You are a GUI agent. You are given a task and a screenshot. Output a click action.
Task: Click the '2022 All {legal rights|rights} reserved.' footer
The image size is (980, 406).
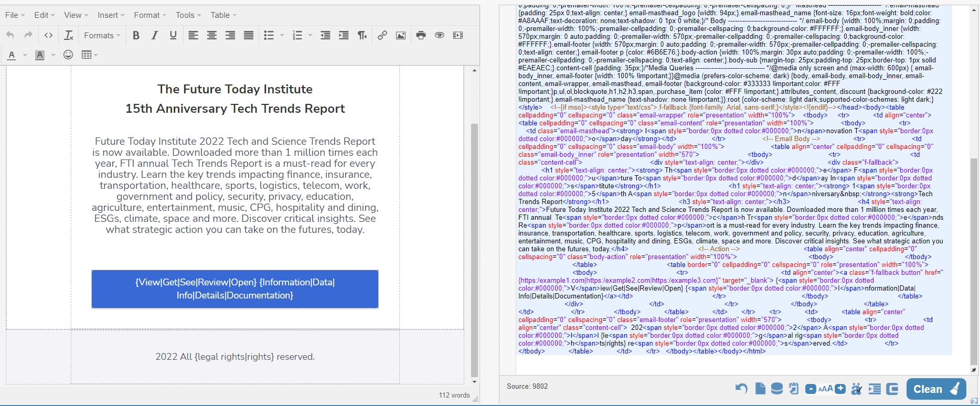click(235, 357)
